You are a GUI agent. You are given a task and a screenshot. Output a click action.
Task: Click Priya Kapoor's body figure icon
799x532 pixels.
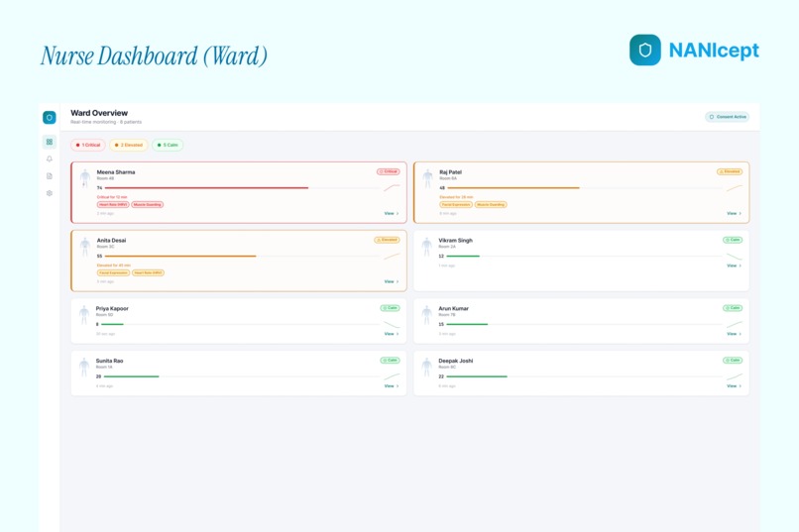click(x=84, y=315)
